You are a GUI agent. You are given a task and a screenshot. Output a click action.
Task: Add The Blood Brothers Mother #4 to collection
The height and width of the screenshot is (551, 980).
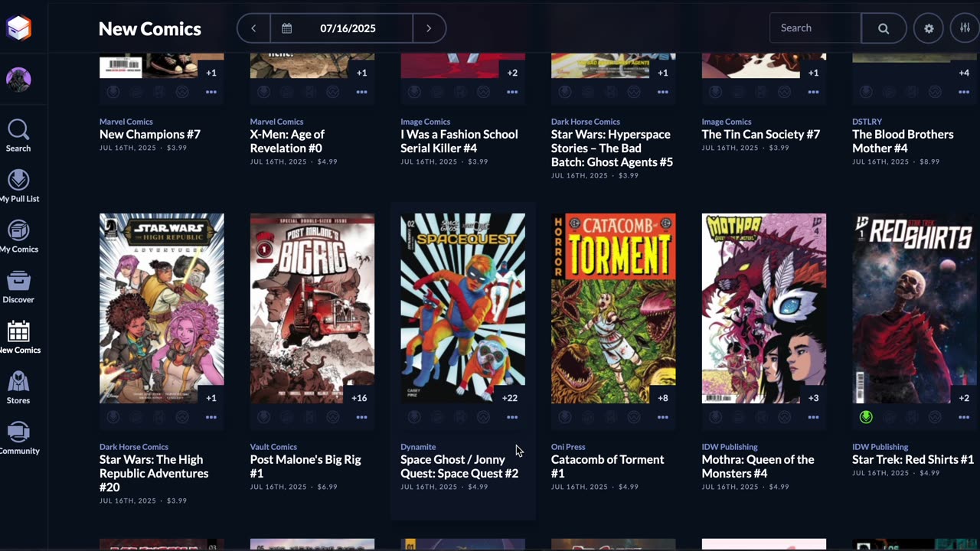click(889, 92)
